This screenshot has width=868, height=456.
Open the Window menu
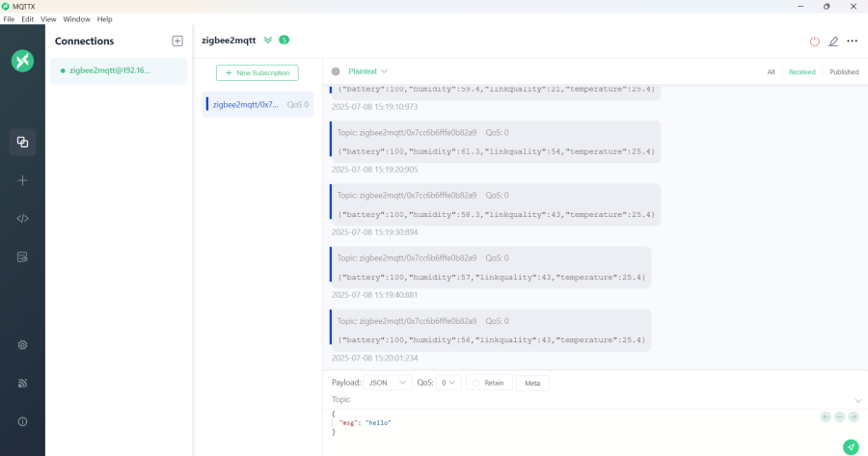[76, 19]
